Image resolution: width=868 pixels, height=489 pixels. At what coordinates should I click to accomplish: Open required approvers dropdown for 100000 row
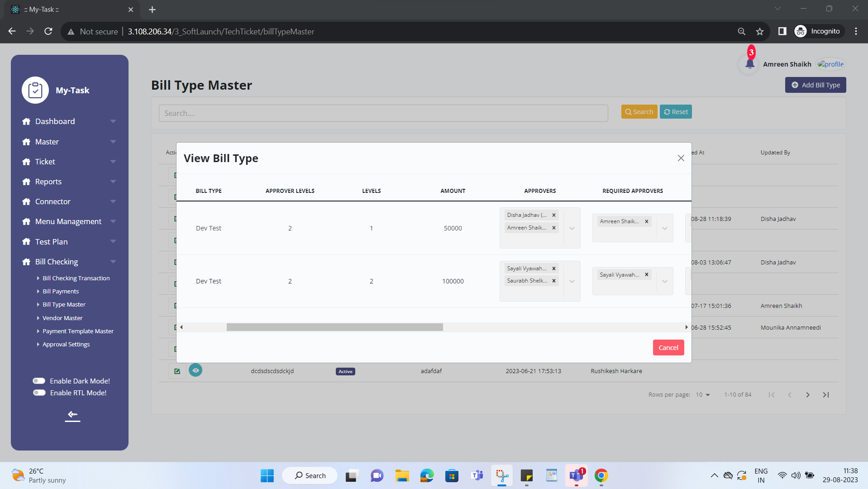tap(665, 281)
